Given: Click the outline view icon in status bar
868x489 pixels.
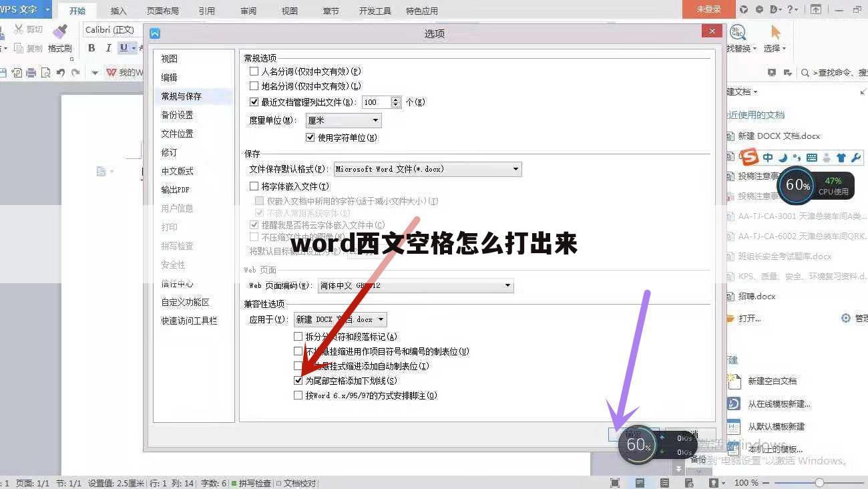Looking at the screenshot, I should [x=664, y=482].
